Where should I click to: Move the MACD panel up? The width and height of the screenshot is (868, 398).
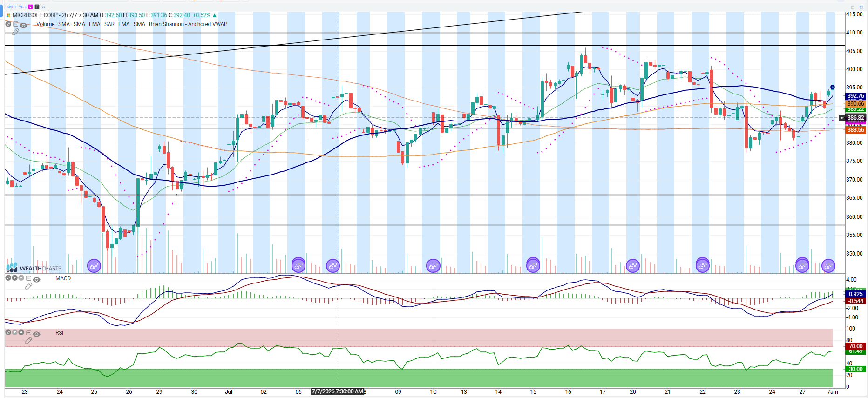(21, 278)
